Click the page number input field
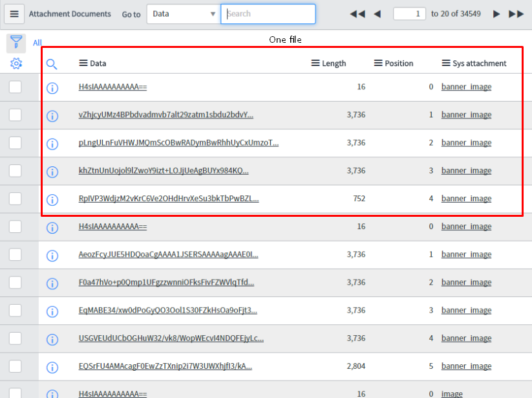Image resolution: width=532 pixels, height=398 pixels. [409, 13]
